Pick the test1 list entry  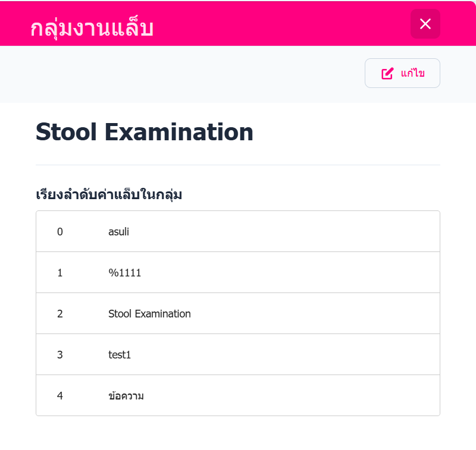119,355
